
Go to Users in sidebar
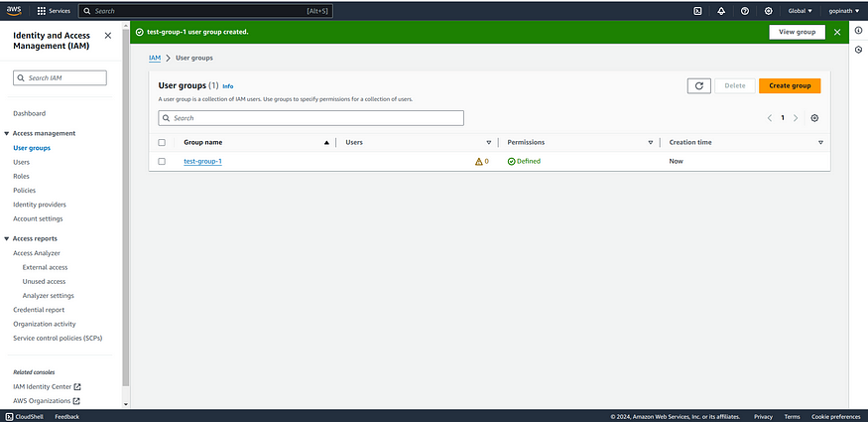click(x=22, y=162)
